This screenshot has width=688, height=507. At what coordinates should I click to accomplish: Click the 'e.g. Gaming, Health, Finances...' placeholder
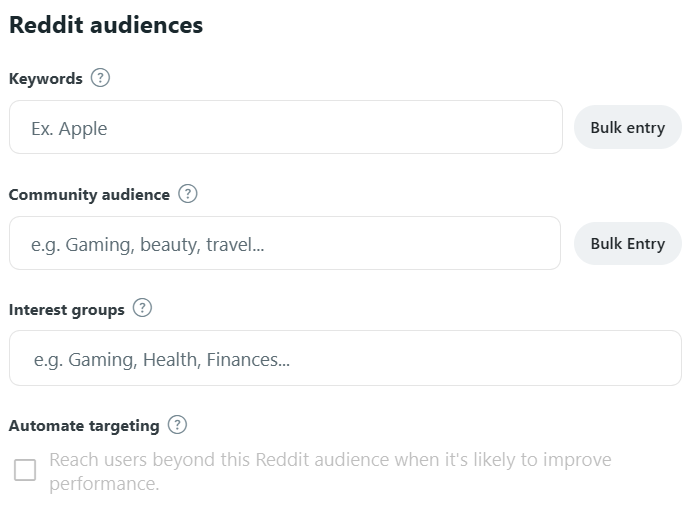162,360
